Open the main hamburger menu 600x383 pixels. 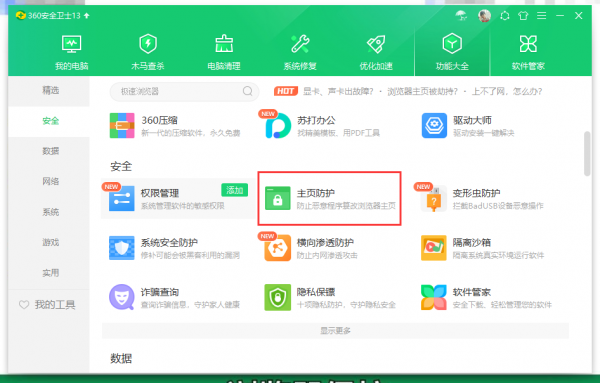[x=541, y=16]
